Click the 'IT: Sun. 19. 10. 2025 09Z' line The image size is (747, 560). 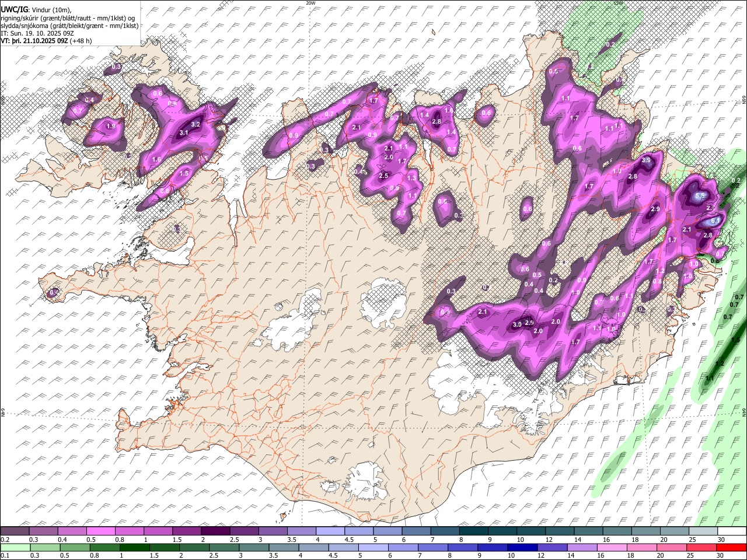click(x=37, y=33)
